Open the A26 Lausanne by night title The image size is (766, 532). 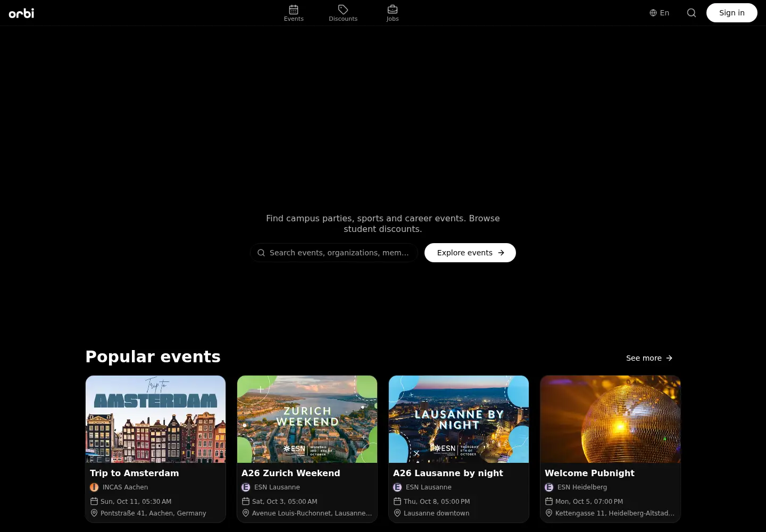click(448, 473)
